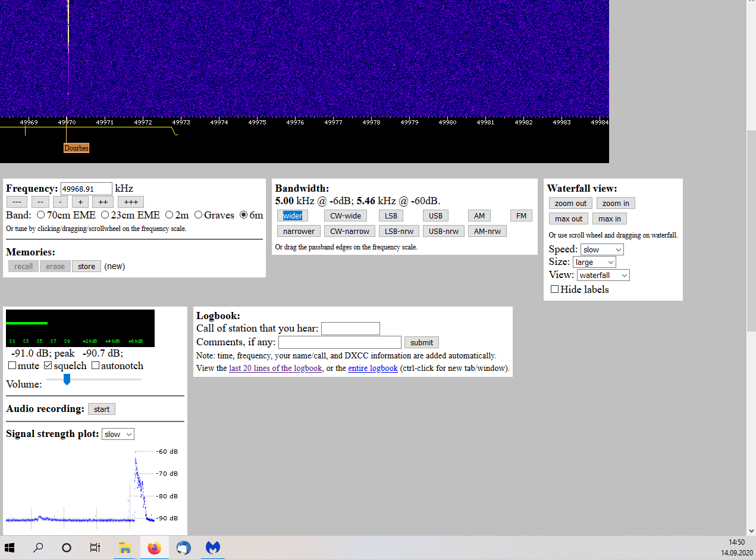Screen dimensions: 756x559
Task: Open taskbar search magnifier
Action: [x=38, y=548]
